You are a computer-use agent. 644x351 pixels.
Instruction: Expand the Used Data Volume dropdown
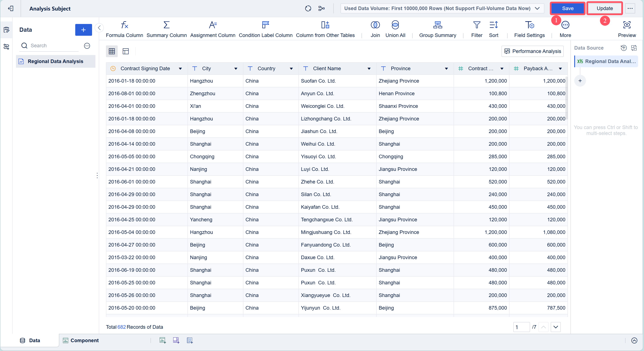point(442,8)
